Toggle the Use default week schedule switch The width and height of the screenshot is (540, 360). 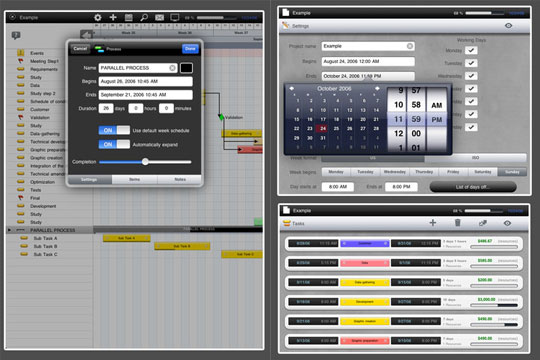coord(114,130)
